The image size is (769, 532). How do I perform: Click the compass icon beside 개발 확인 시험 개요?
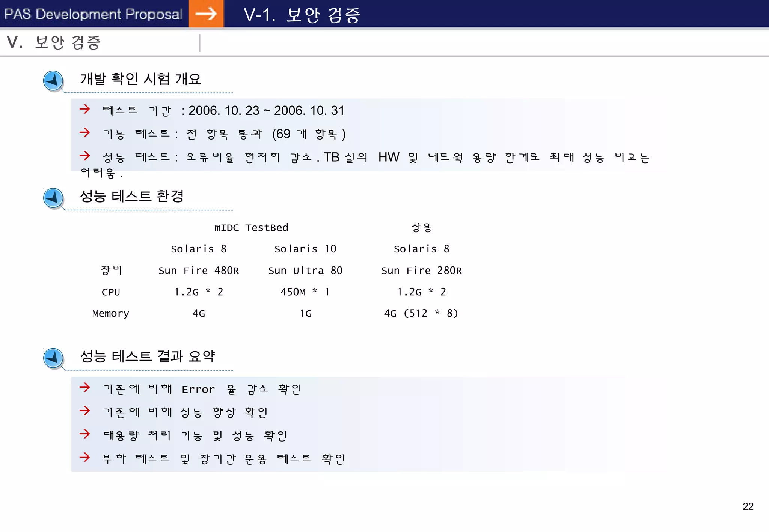(x=53, y=81)
